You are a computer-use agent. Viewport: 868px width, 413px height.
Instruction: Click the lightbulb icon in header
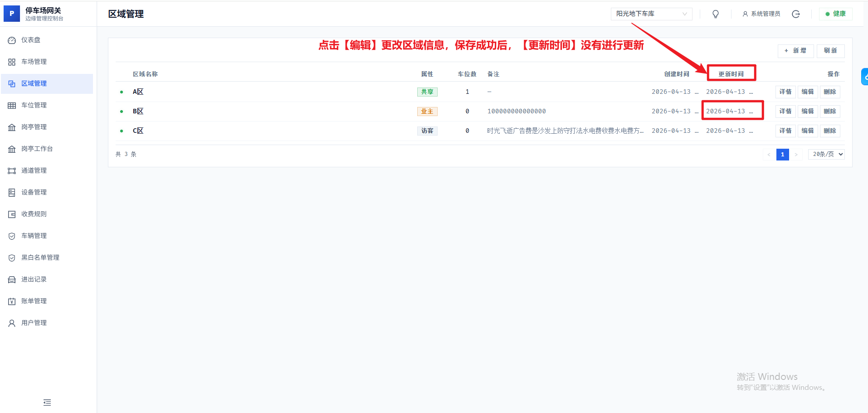coord(716,14)
